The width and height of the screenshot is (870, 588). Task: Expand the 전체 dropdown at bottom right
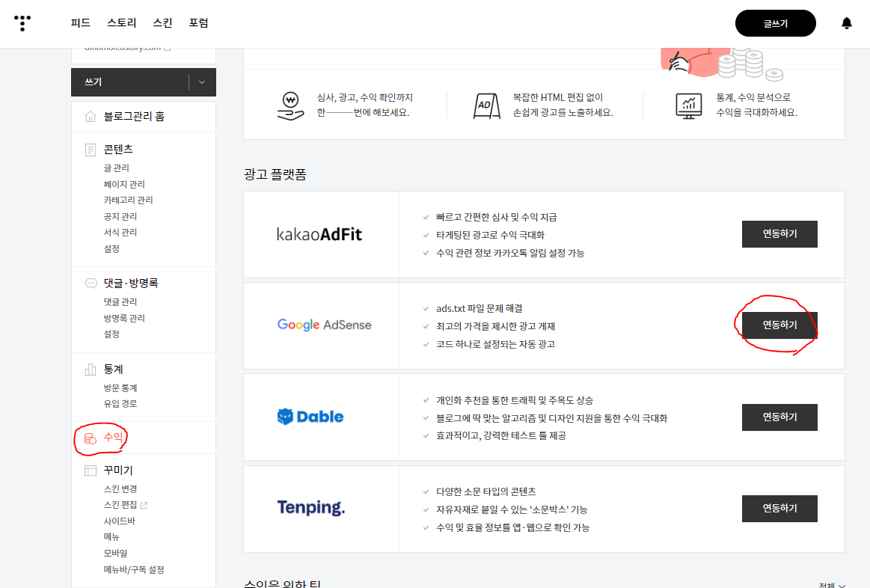[832, 585]
